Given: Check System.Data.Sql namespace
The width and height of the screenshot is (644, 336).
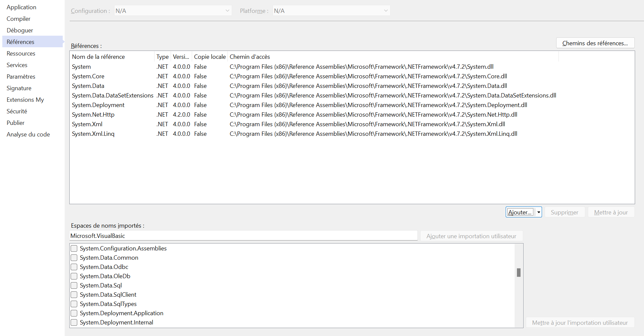Looking at the screenshot, I should tap(74, 285).
